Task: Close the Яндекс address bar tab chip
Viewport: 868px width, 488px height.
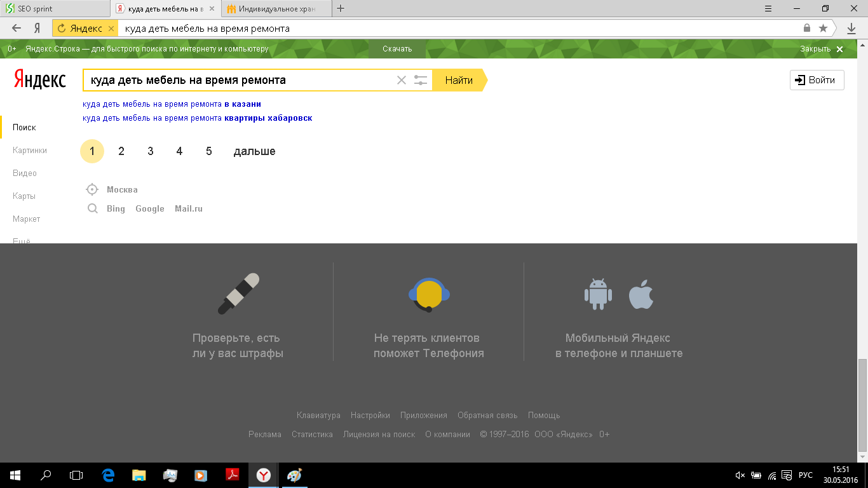Action: coord(111,29)
